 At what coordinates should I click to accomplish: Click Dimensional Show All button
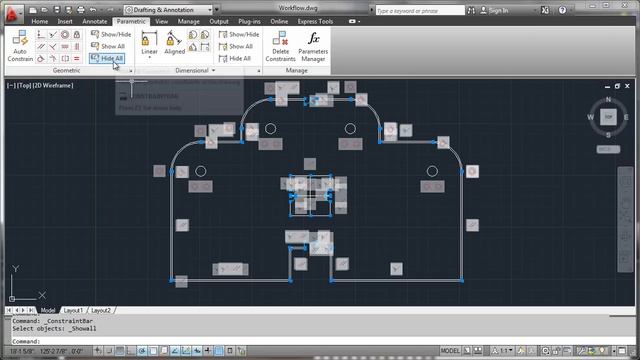click(x=236, y=47)
